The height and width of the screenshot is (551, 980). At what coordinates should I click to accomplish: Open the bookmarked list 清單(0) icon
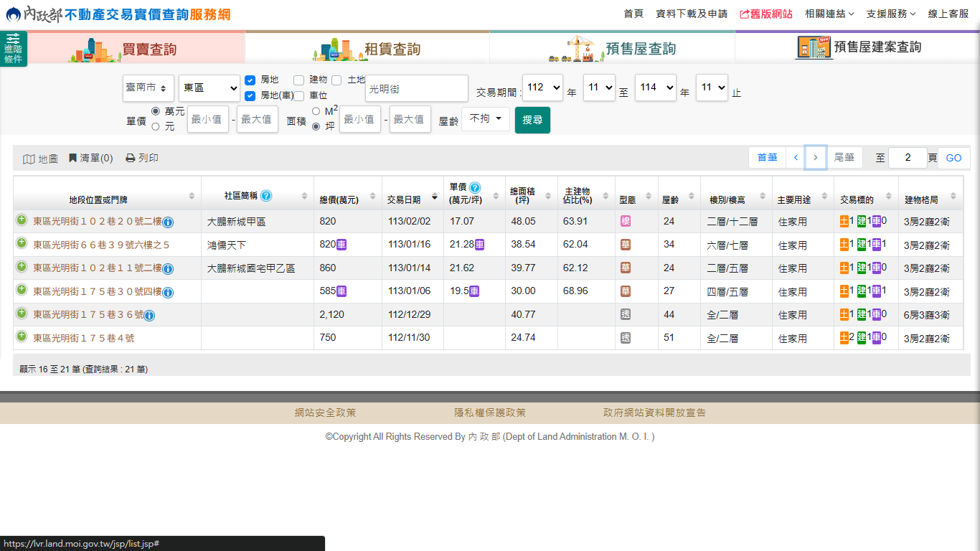pyautogui.click(x=72, y=158)
